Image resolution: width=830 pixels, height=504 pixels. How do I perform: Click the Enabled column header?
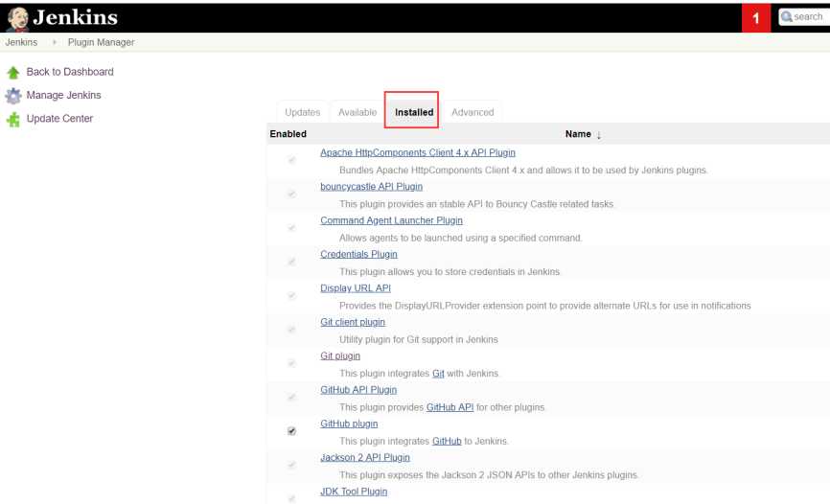[288, 134]
